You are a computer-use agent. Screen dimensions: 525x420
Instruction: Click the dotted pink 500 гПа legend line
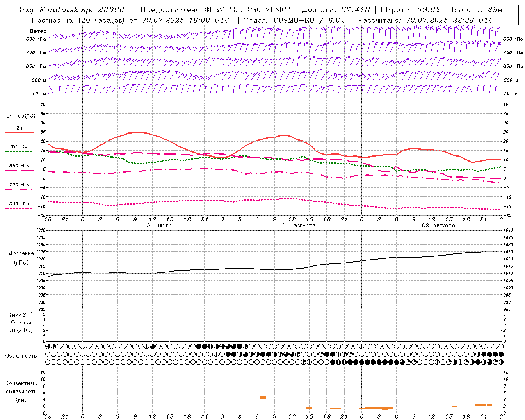coord(19,208)
